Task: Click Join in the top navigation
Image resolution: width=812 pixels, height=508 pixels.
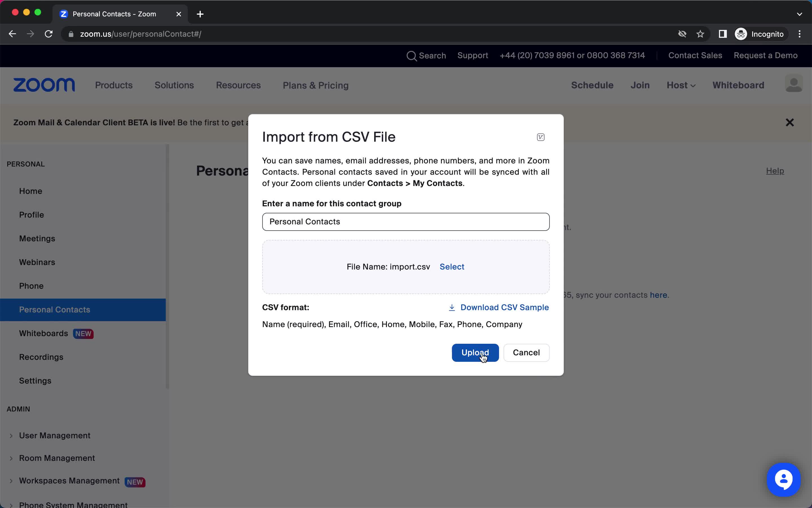Action: point(640,85)
